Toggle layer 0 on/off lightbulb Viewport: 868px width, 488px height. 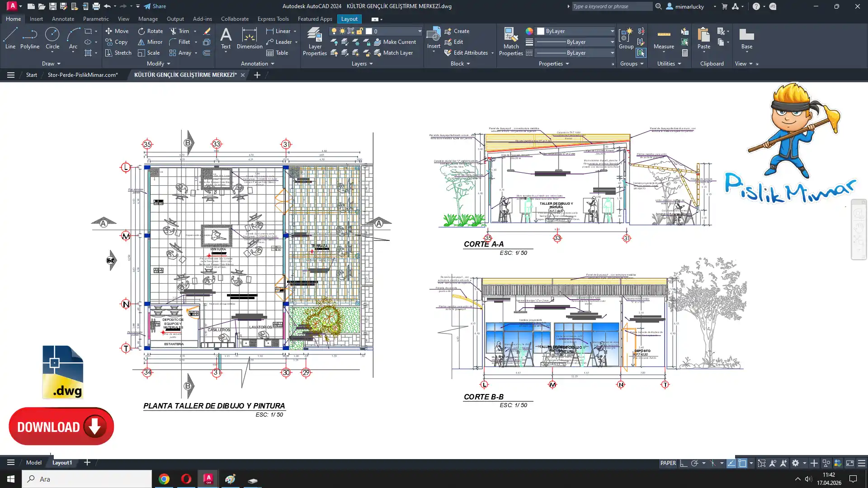click(x=334, y=31)
